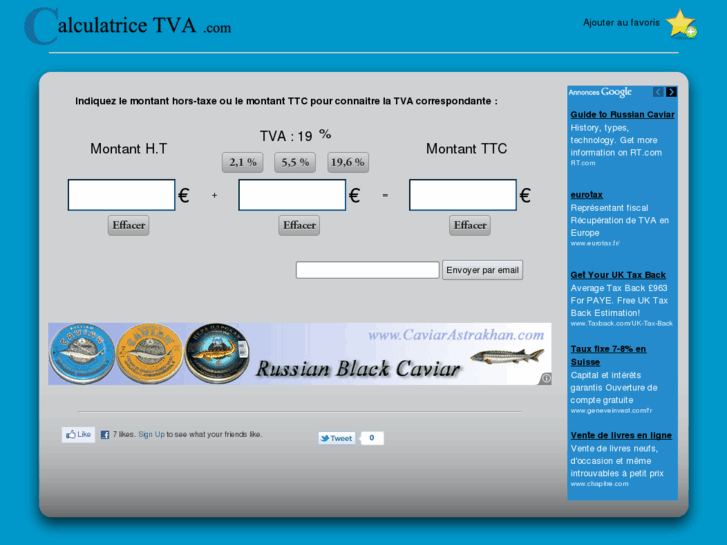Clear Montant TTC with its Effacer button
This screenshot has height=545, width=727.
(x=470, y=225)
